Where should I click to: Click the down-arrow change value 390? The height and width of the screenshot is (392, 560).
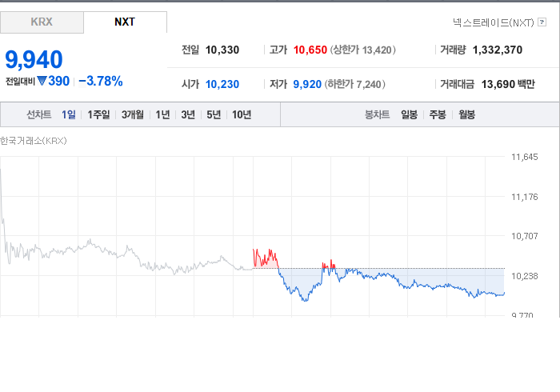54,82
